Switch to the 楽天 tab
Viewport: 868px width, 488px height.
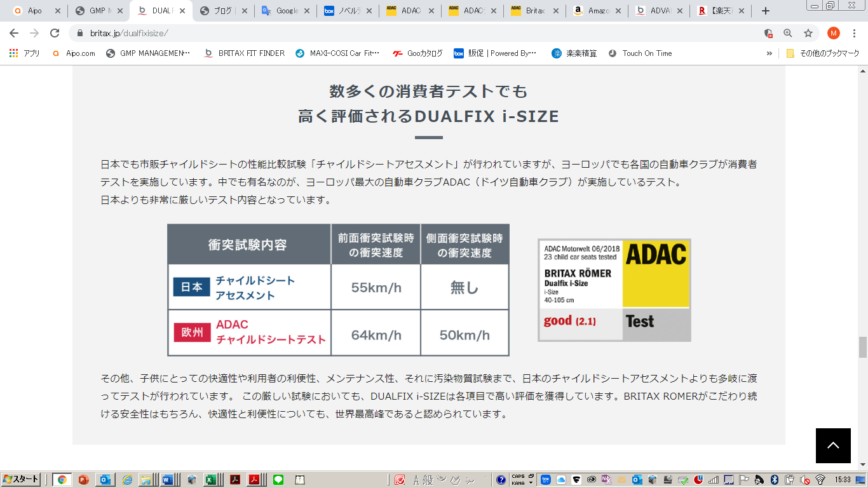tap(721, 11)
